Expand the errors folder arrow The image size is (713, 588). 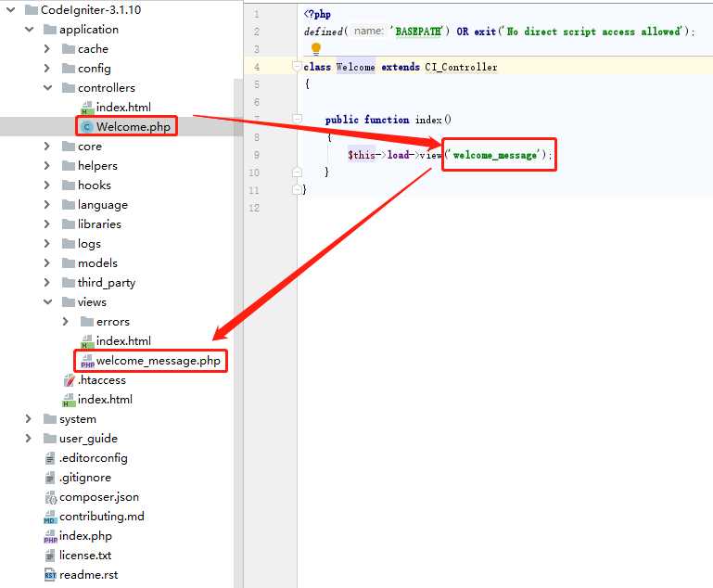[66, 322]
